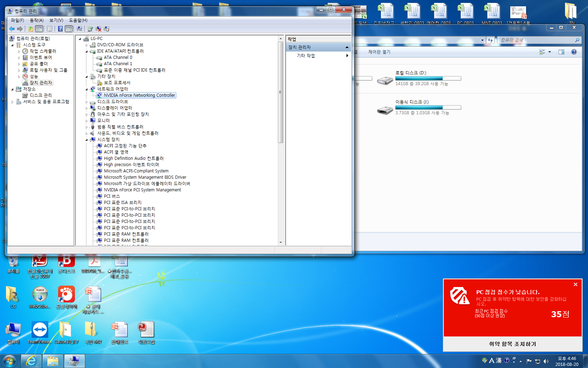
Task: Select the 보조 프로세서 device entry
Action: pos(117,83)
